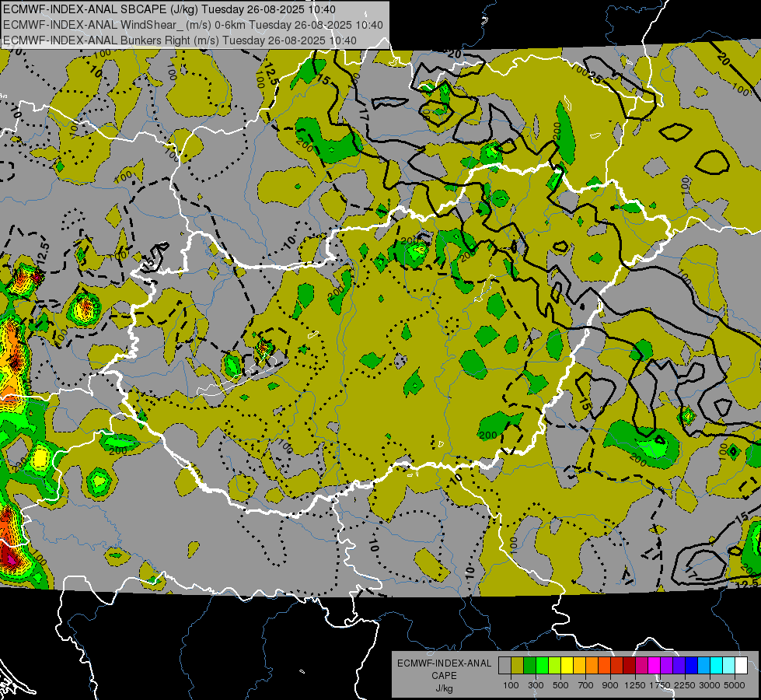Select the olive swatch in the CAPE legend
This screenshot has width=761, height=700.
click(517, 666)
